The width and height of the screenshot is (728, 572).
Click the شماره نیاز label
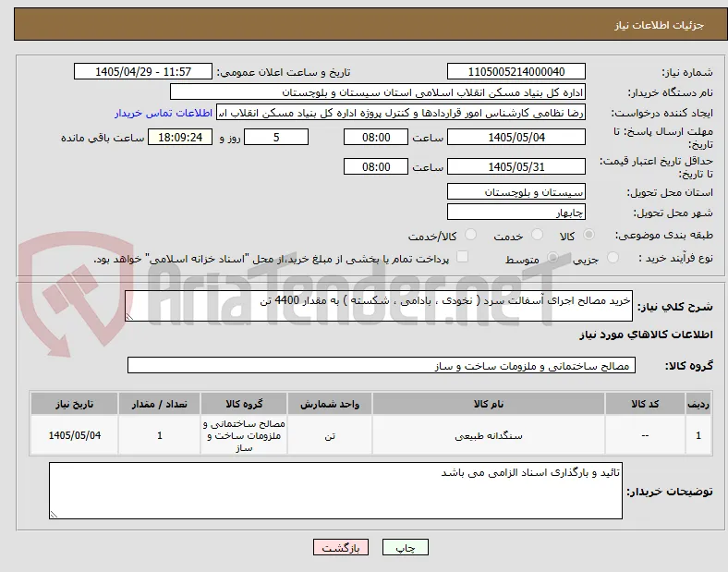[686, 72]
